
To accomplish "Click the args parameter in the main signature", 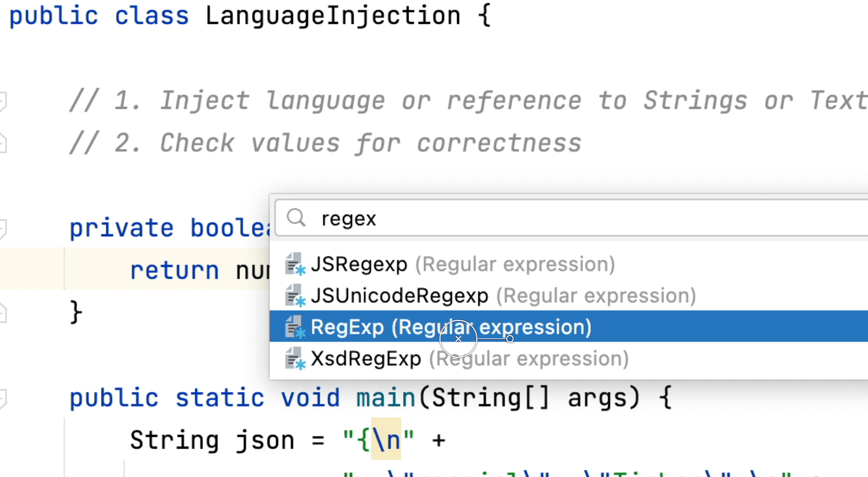I will point(597,398).
